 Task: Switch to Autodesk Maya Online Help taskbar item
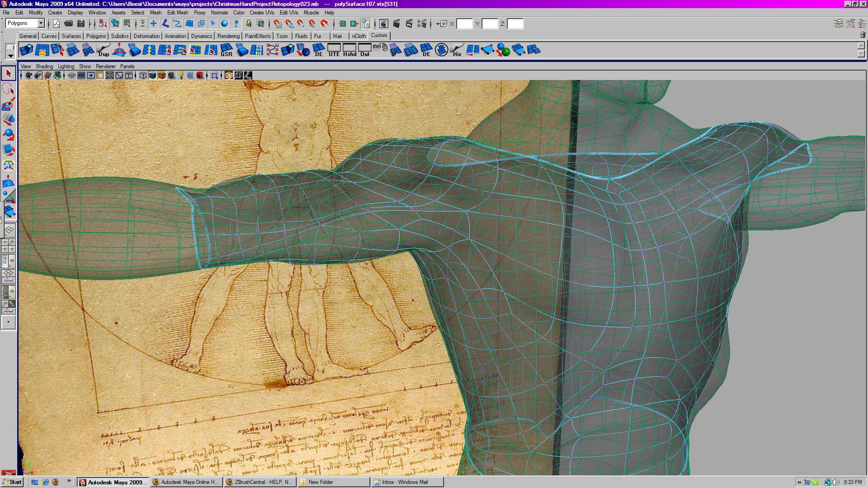(x=186, y=482)
